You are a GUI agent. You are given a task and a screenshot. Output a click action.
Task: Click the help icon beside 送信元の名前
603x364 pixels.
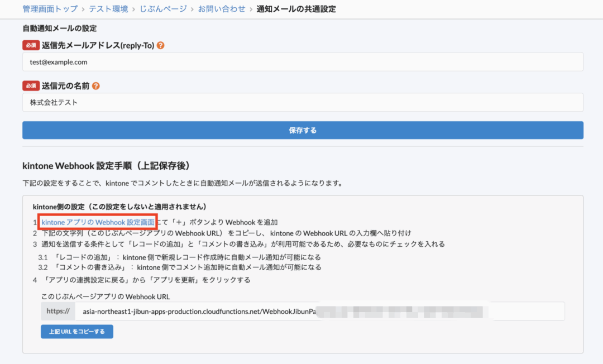point(96,86)
